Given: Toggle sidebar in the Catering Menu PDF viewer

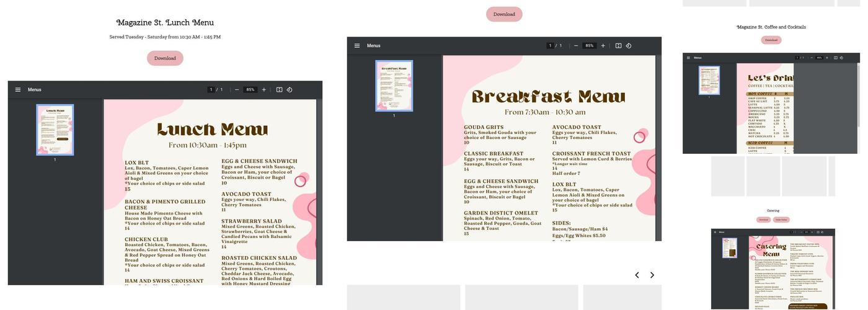Looking at the screenshot, I should [x=715, y=232].
